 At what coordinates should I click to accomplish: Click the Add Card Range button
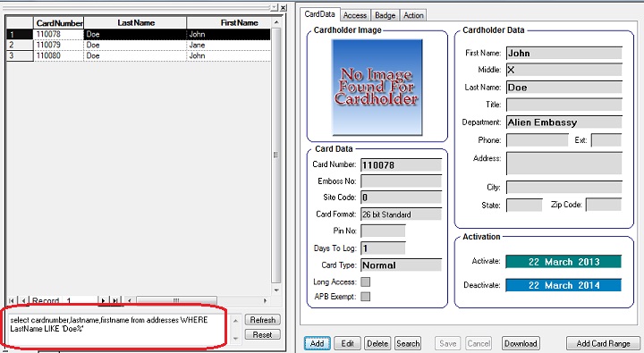pyautogui.click(x=604, y=343)
